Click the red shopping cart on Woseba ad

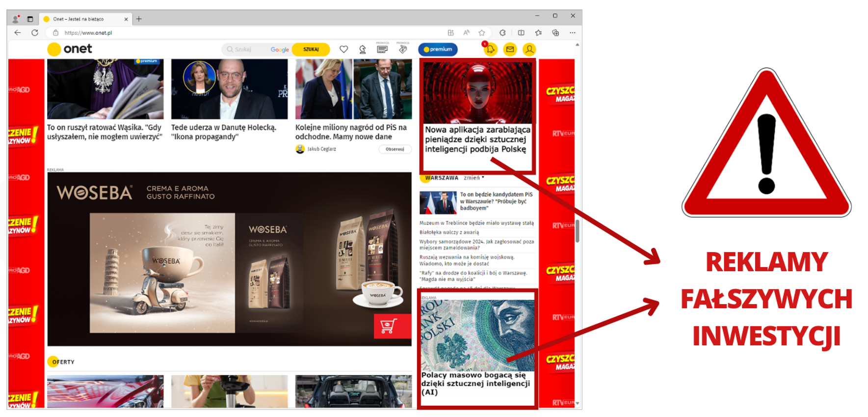[x=389, y=326]
